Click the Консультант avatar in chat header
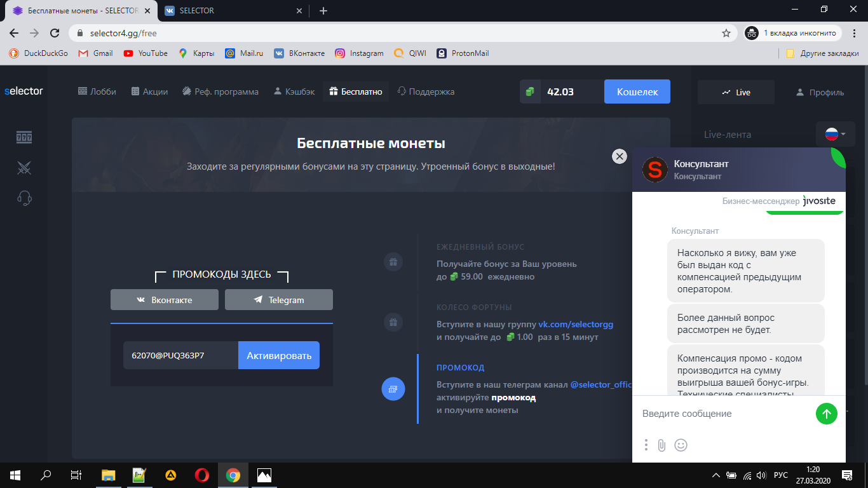The width and height of the screenshot is (868, 488). [x=654, y=170]
